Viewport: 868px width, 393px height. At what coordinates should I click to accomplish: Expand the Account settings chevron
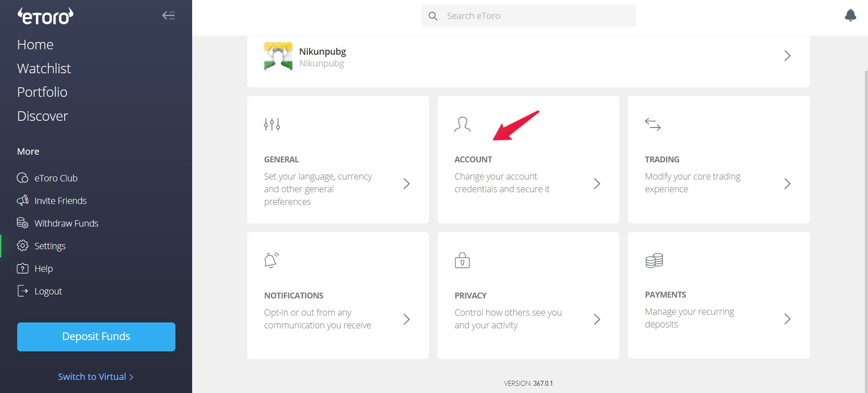click(x=597, y=184)
